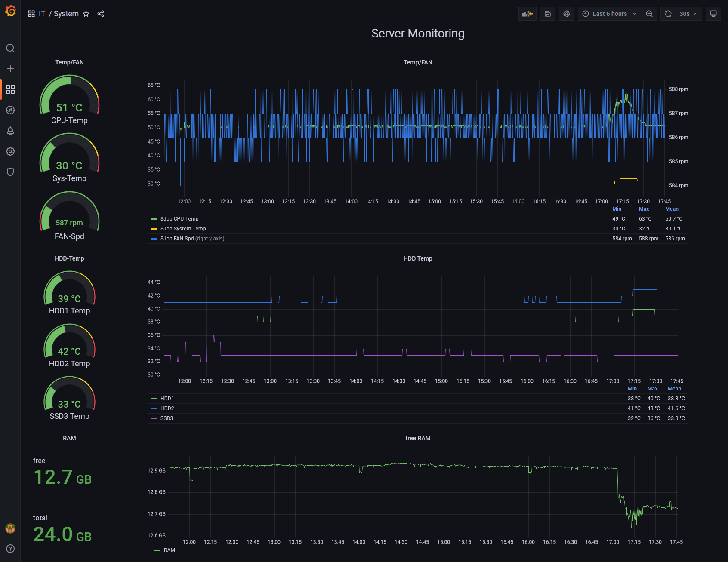Sort Temp/FAN legend by Max column

(644, 209)
